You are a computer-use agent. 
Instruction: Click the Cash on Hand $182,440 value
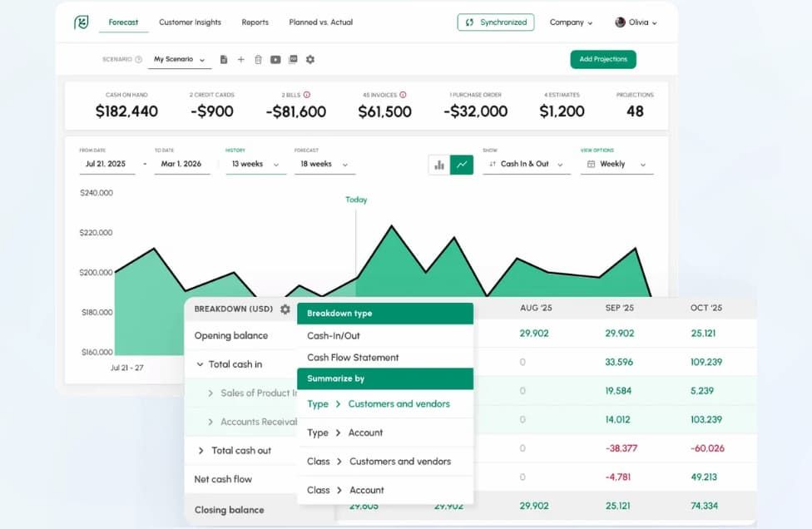(126, 111)
